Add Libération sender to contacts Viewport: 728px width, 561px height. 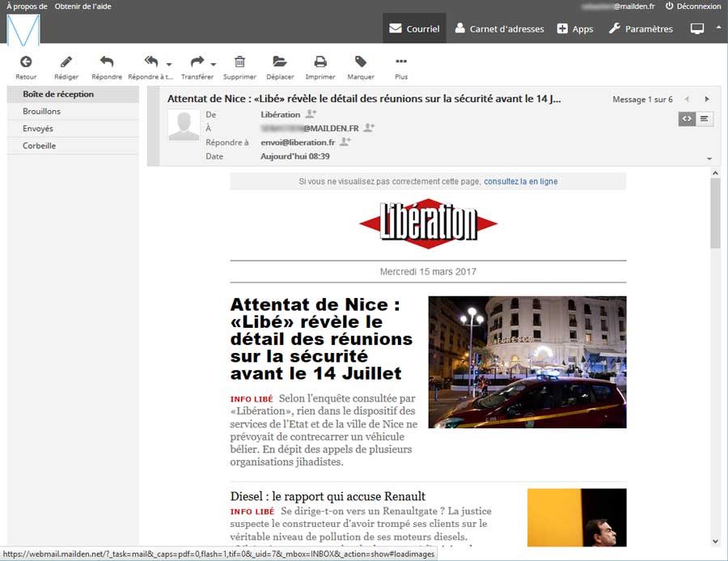311,114
